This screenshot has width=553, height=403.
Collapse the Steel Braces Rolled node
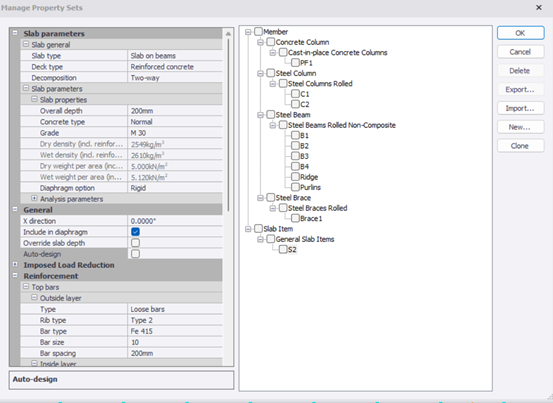273,208
